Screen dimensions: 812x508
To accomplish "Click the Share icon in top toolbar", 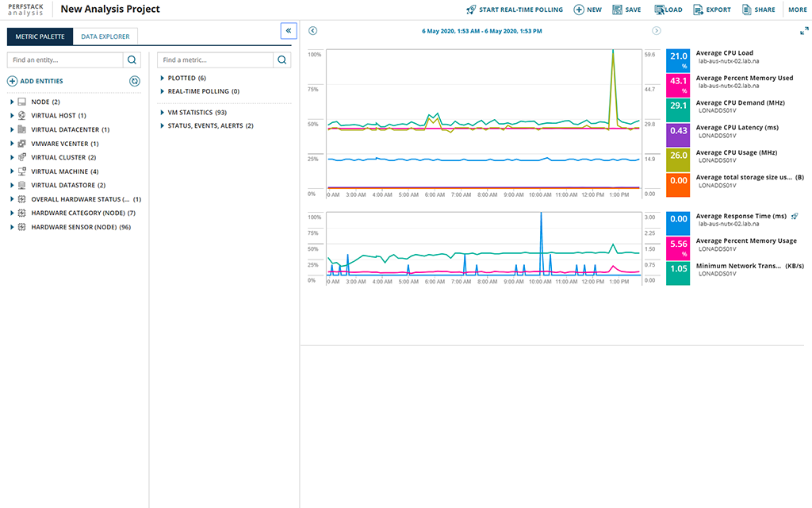I will pos(747,10).
